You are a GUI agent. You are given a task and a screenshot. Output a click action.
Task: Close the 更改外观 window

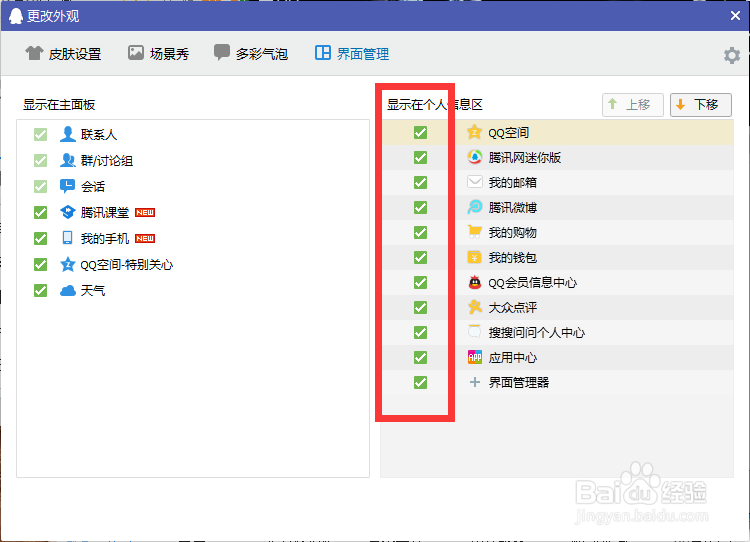pyautogui.click(x=735, y=16)
